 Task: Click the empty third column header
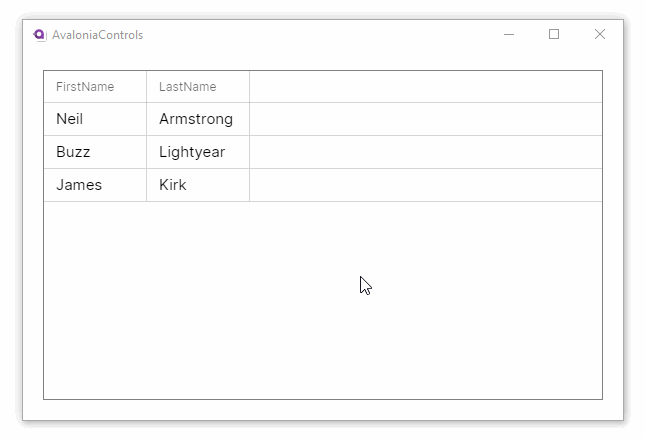[425, 87]
